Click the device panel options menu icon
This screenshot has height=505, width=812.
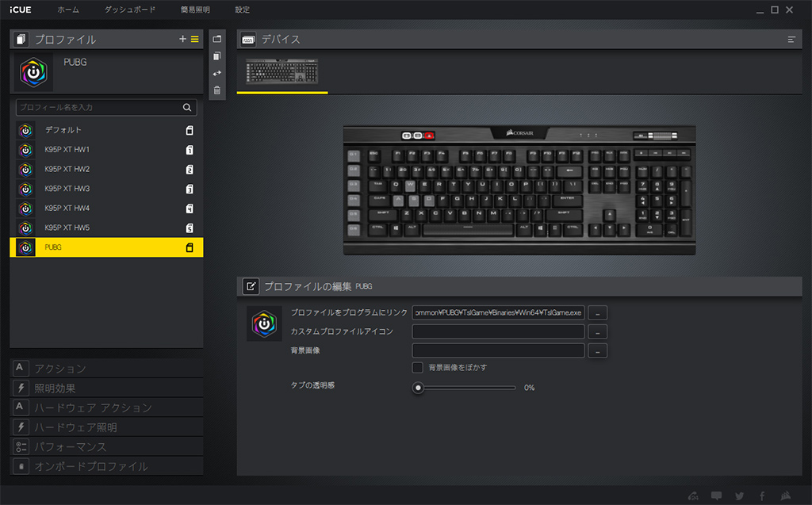tap(791, 40)
